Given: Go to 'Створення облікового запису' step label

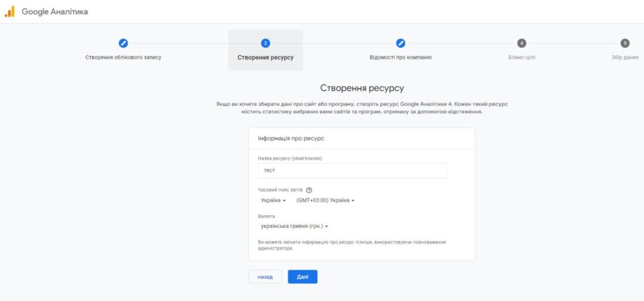Looking at the screenshot, I should tap(123, 57).
